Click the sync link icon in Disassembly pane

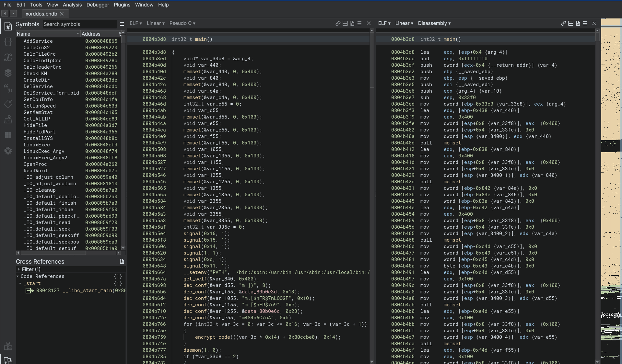pyautogui.click(x=563, y=23)
